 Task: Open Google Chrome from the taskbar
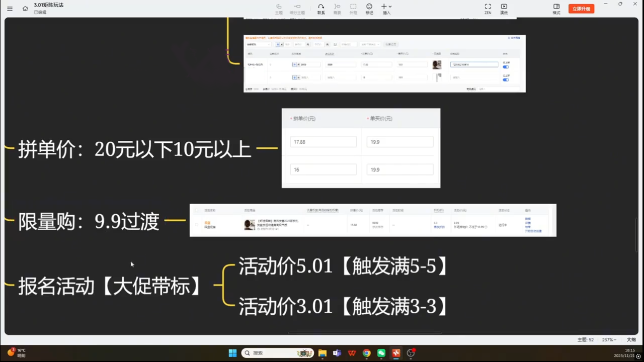(x=367, y=353)
